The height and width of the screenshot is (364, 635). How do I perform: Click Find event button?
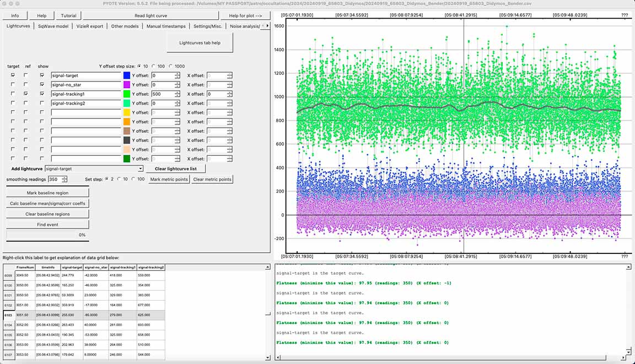(x=47, y=225)
